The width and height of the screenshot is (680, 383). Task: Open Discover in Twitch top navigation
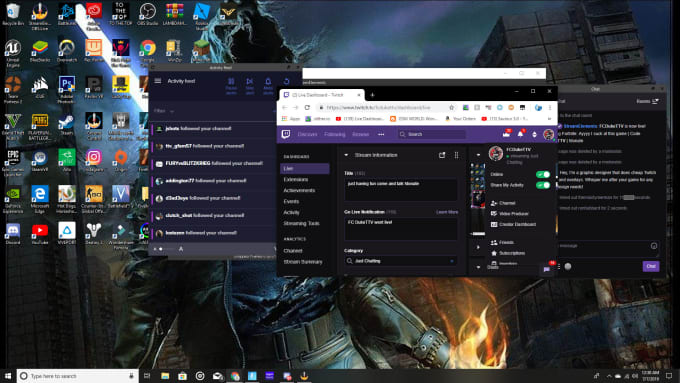[307, 134]
